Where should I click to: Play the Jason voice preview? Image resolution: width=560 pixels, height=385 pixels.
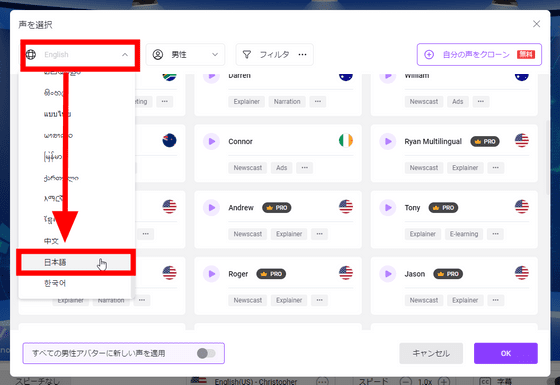(x=388, y=274)
